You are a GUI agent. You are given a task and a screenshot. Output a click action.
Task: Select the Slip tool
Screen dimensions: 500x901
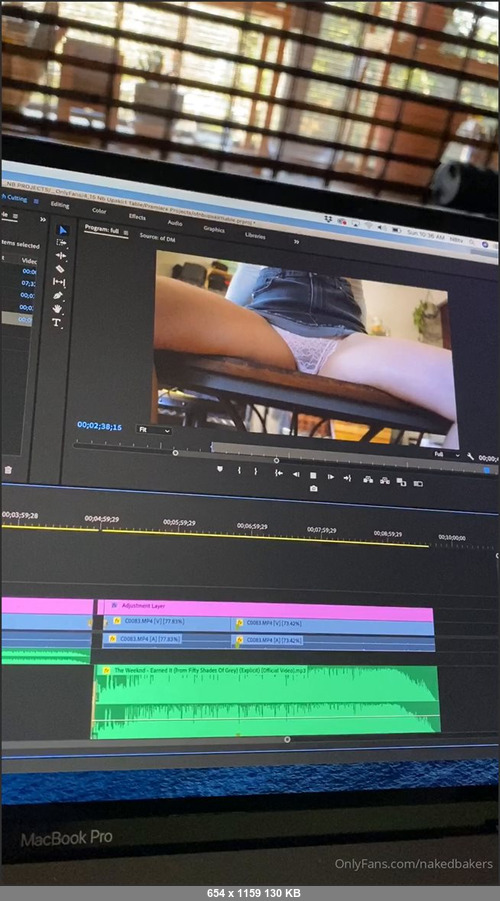coord(59,282)
